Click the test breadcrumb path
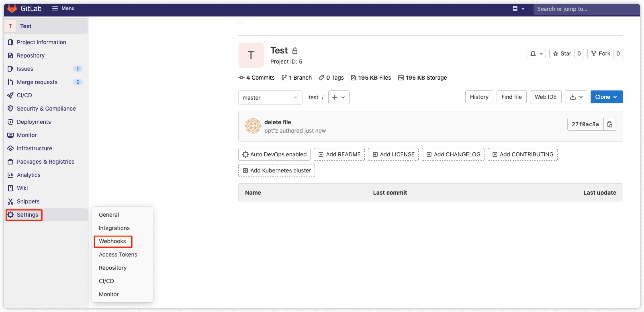644x312 pixels. tap(313, 97)
